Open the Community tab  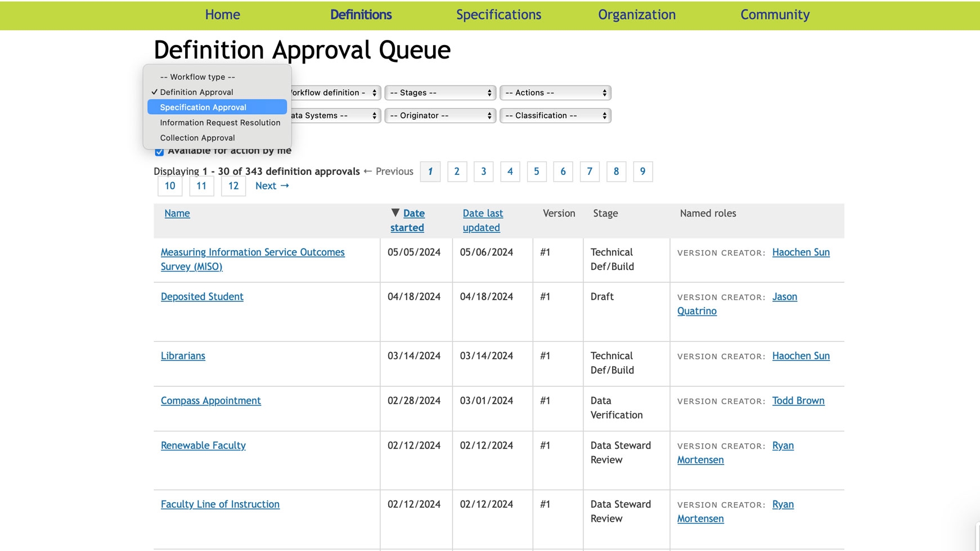coord(775,15)
